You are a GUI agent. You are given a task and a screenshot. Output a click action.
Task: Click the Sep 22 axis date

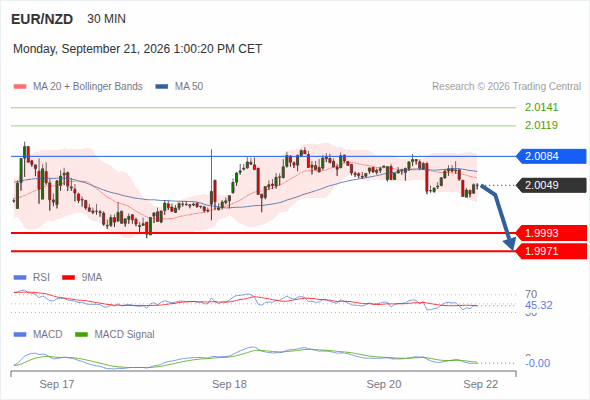(481, 384)
